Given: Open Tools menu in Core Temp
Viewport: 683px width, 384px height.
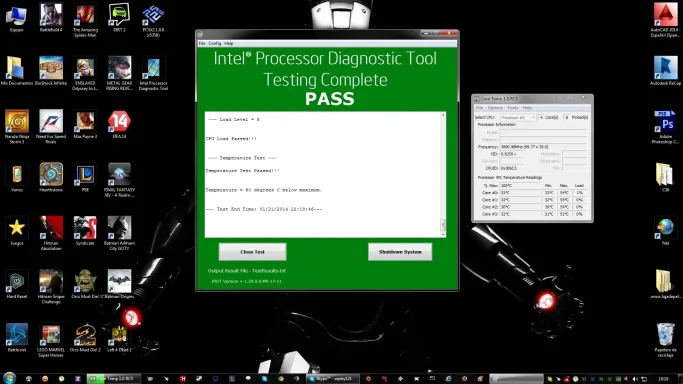Looking at the screenshot, I should coord(513,108).
